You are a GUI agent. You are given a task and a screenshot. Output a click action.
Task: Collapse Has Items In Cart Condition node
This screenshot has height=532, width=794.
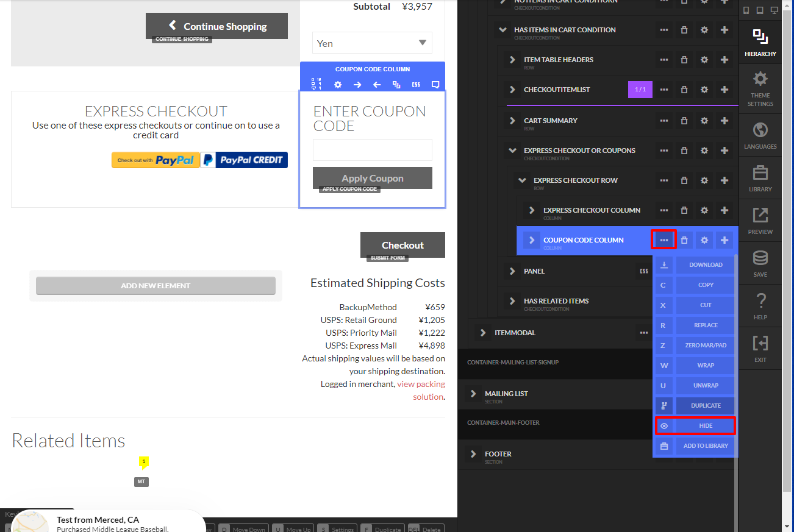503,30
